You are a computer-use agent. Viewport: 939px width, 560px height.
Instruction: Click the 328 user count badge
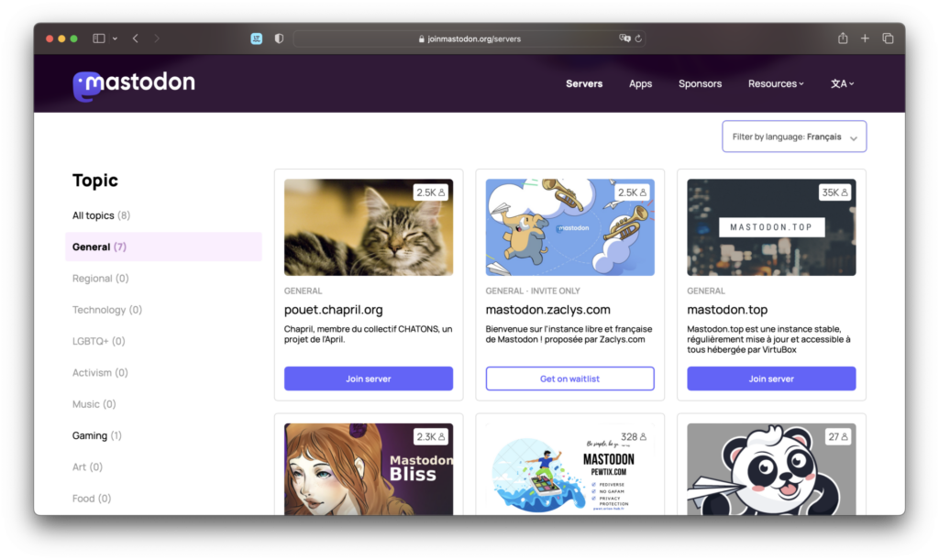(x=634, y=437)
